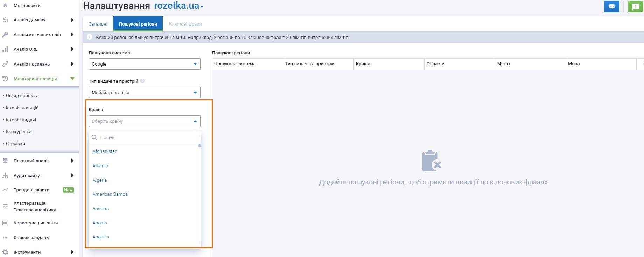Click the Країна column header in table
The width and height of the screenshot is (644, 257).
click(363, 64)
